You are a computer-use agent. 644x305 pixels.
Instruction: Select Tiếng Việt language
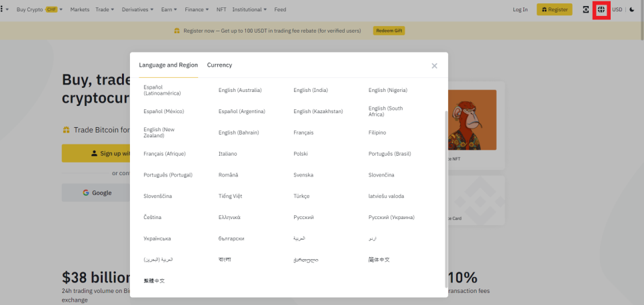231,196
